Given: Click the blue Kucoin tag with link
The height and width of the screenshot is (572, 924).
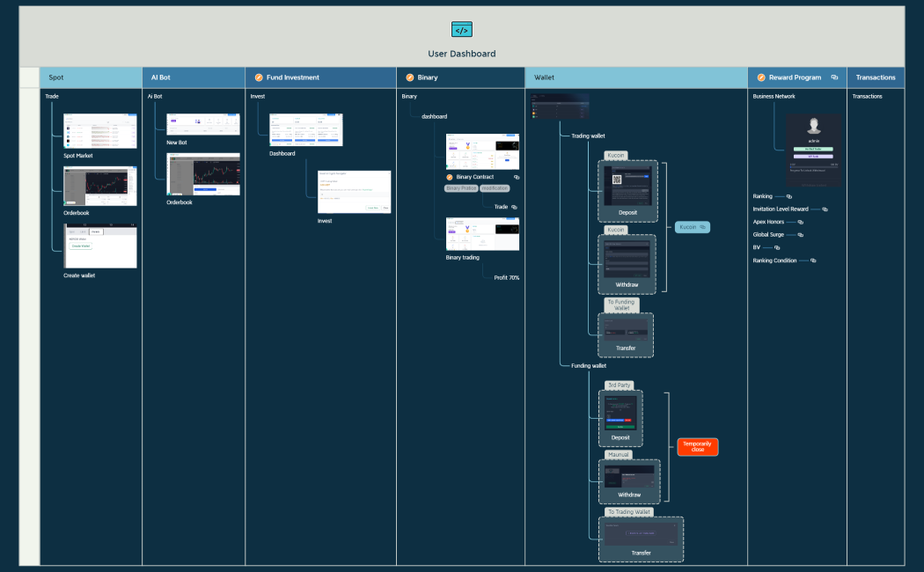Looking at the screenshot, I should [692, 227].
